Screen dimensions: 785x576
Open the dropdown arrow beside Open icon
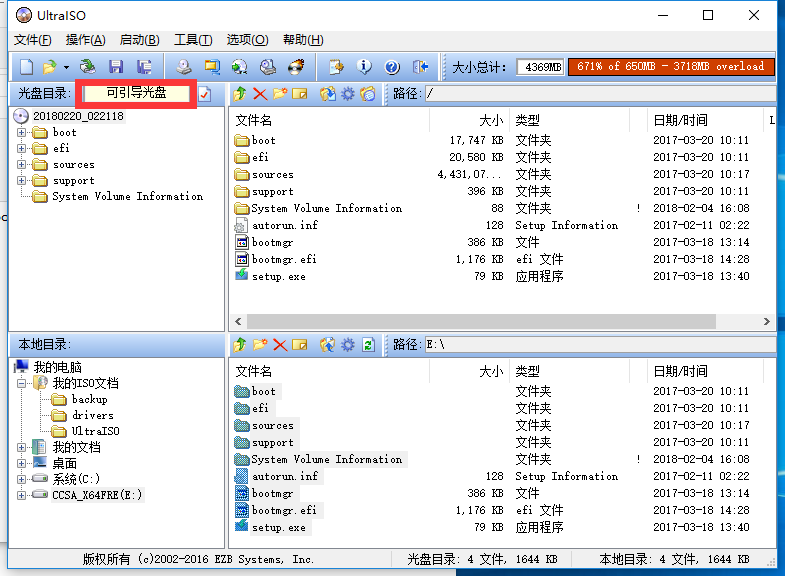coord(66,67)
